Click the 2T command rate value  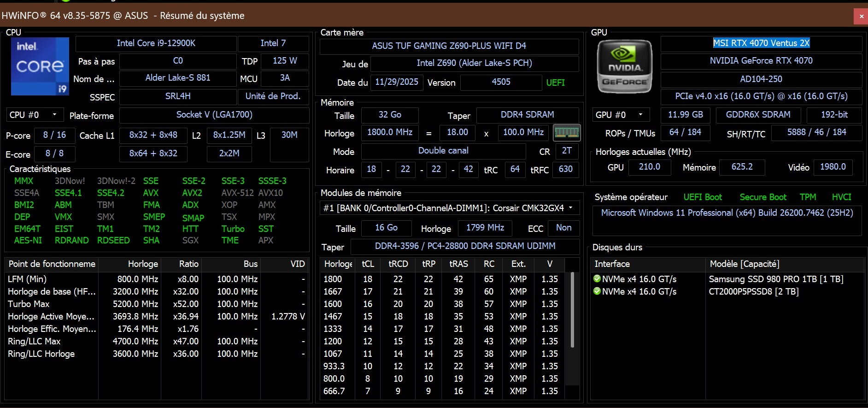pos(567,151)
